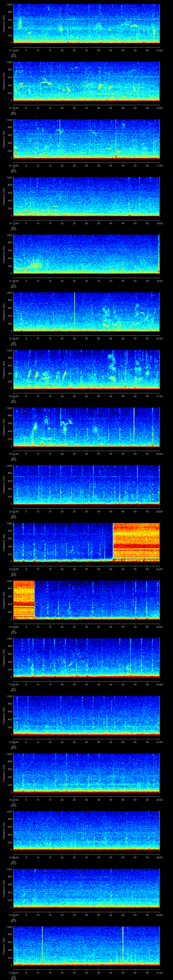Open the spectrogram panel starting at 13:16:00
The height and width of the screenshot is (980, 173).
click(87, 139)
